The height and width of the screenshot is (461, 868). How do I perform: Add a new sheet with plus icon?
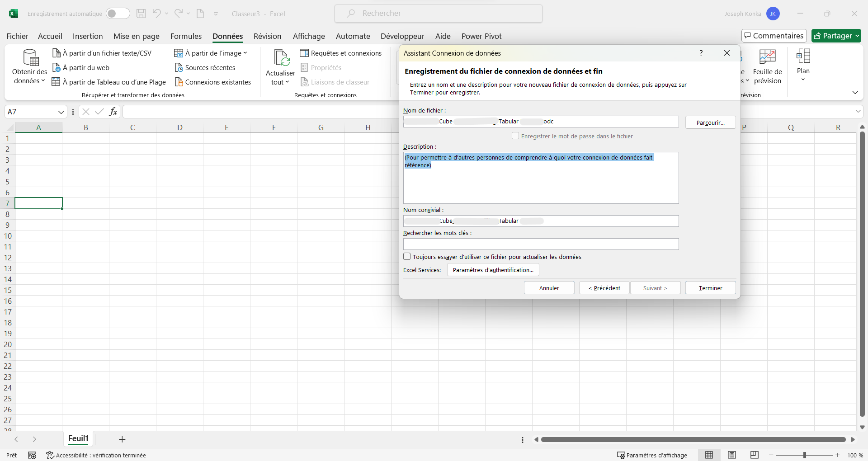tap(122, 439)
